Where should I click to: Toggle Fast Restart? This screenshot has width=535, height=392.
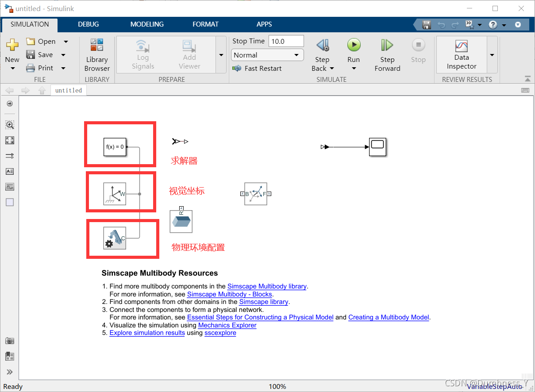pyautogui.click(x=257, y=68)
